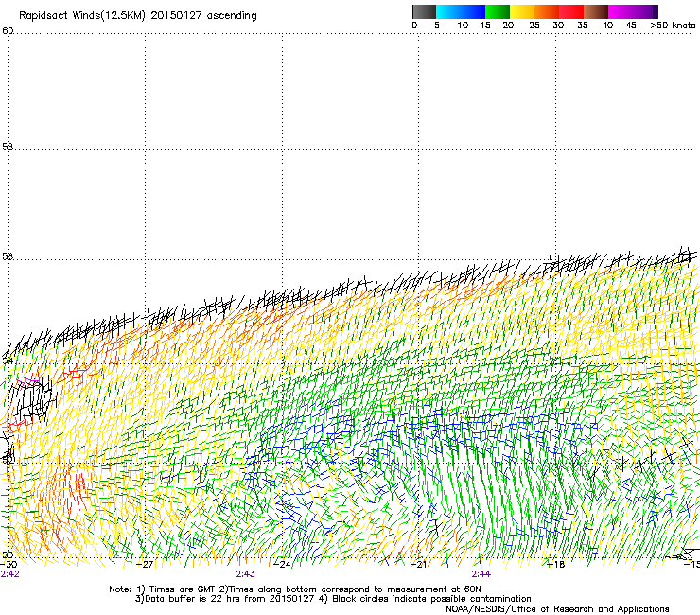Click the magenta-purple 40-50 knots color band
Viewport: 700px width, 615px height.
[633, 11]
